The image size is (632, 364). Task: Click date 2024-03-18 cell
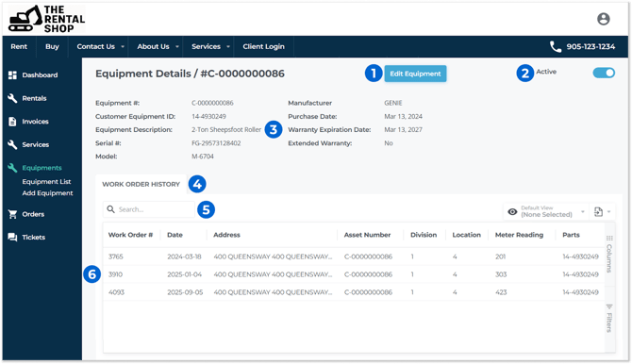[184, 256]
